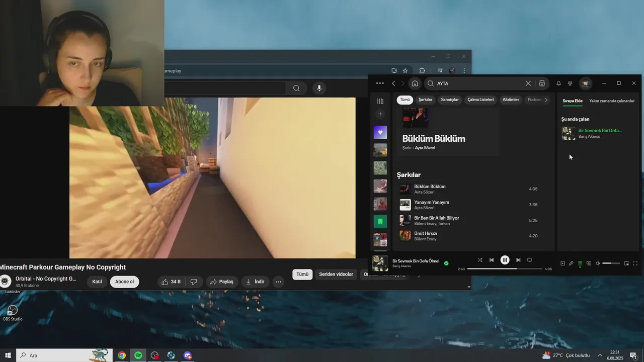This screenshot has height=362, width=644.
Task: Pause the current Spotify song
Action: pos(505,260)
